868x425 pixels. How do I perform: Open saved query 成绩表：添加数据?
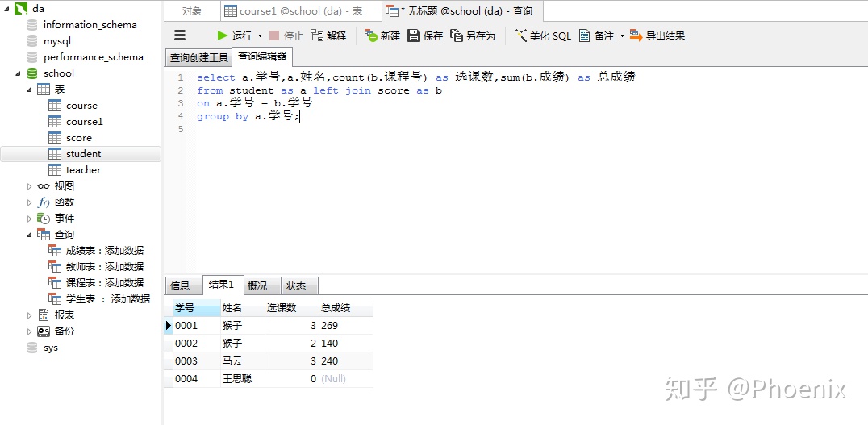point(105,251)
